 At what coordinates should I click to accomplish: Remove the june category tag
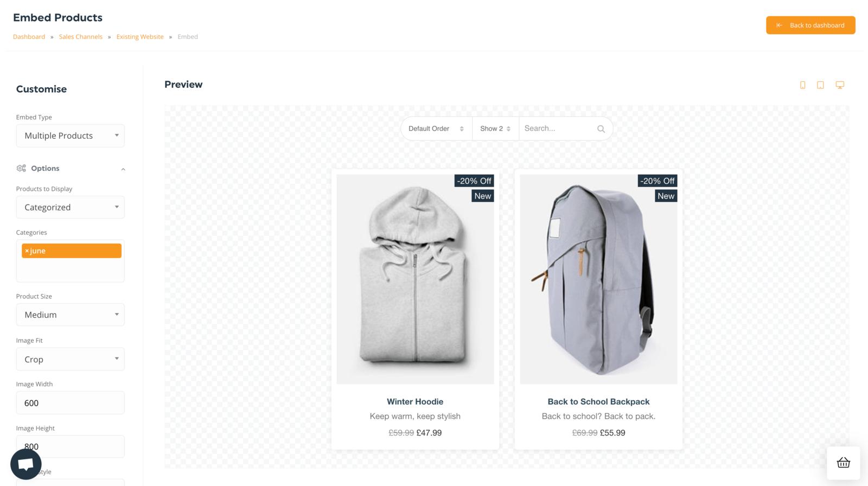[x=27, y=251]
